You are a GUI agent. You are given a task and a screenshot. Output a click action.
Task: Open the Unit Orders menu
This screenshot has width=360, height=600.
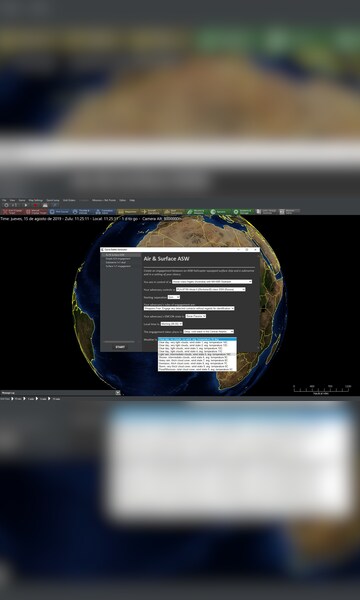pyautogui.click(x=68, y=200)
